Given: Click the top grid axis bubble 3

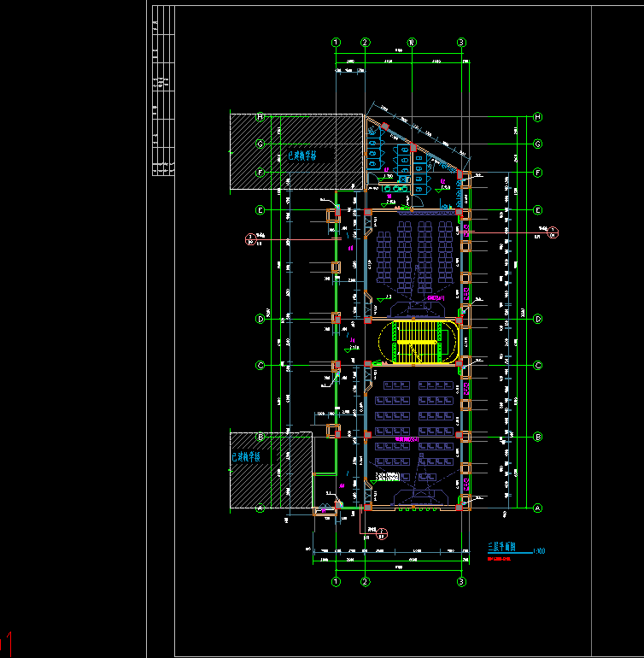Looking at the screenshot, I should click(x=461, y=42).
